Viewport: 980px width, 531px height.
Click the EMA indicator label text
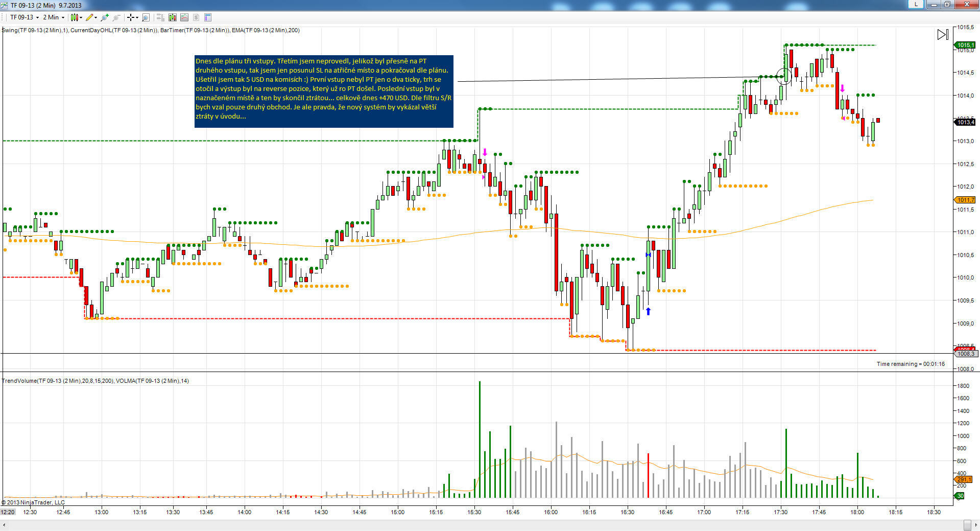(x=266, y=30)
